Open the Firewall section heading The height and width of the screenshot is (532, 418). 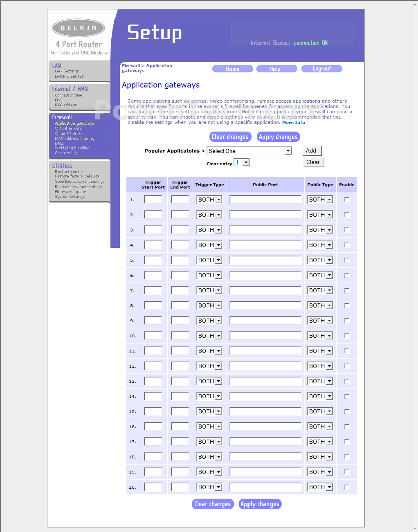click(62, 117)
